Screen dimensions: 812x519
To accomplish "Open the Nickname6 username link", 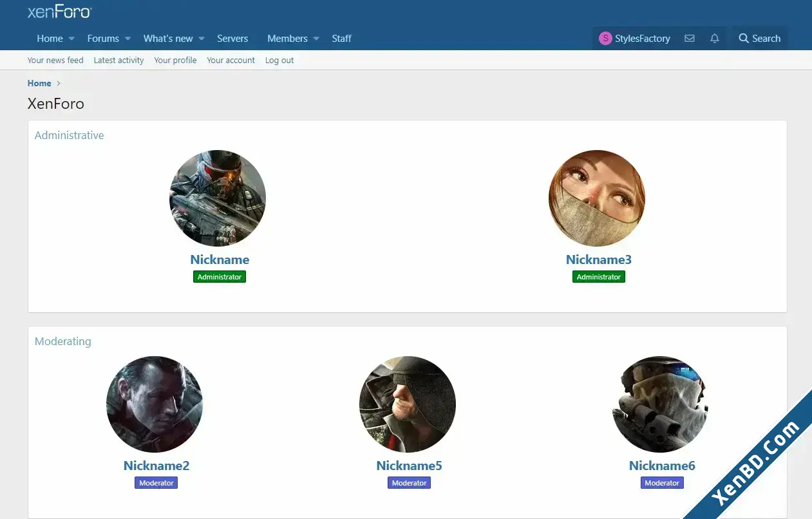I will tap(662, 466).
